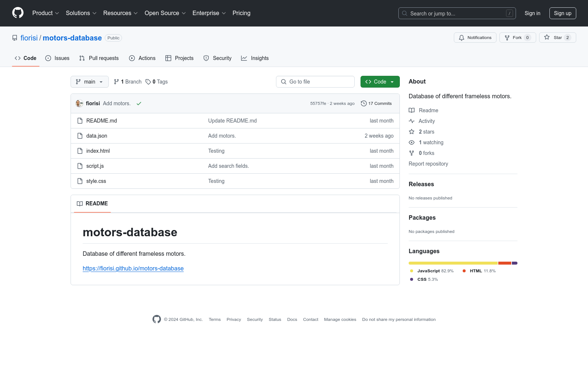Switch to the Issues tab
The width and height of the screenshot is (588, 368).
tap(57, 58)
